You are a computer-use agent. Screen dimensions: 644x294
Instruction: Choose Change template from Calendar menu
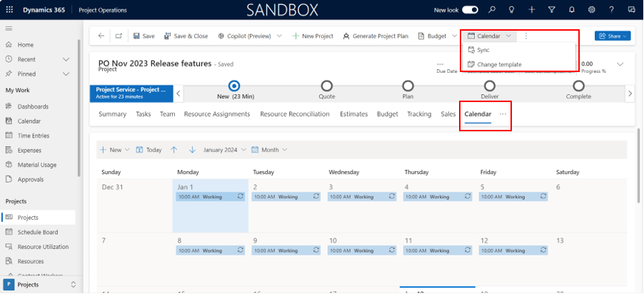pyautogui.click(x=498, y=64)
